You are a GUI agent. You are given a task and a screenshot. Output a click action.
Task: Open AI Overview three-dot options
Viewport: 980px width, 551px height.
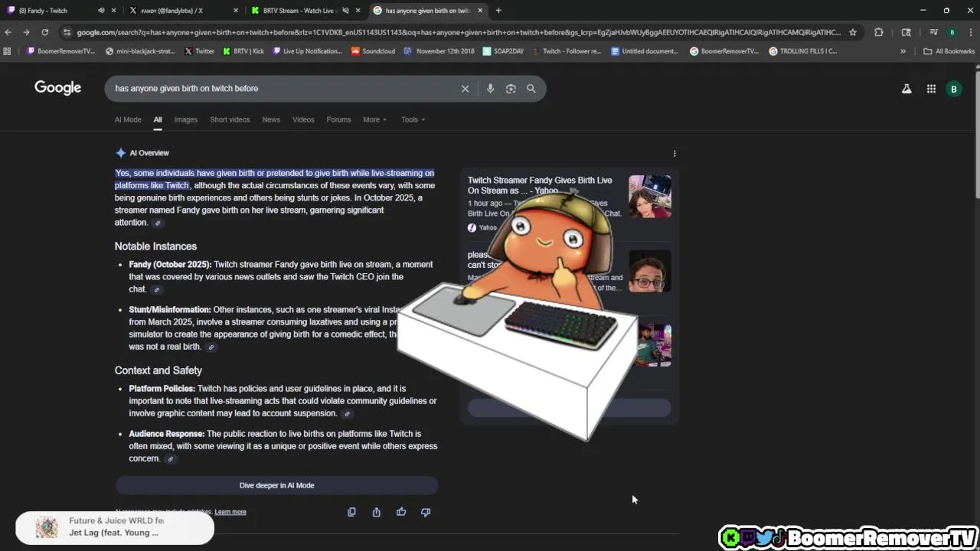[x=675, y=153]
